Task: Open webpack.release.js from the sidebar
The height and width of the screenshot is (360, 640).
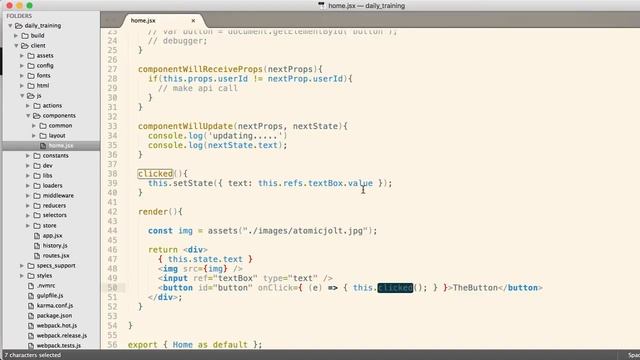Action: 62,336
